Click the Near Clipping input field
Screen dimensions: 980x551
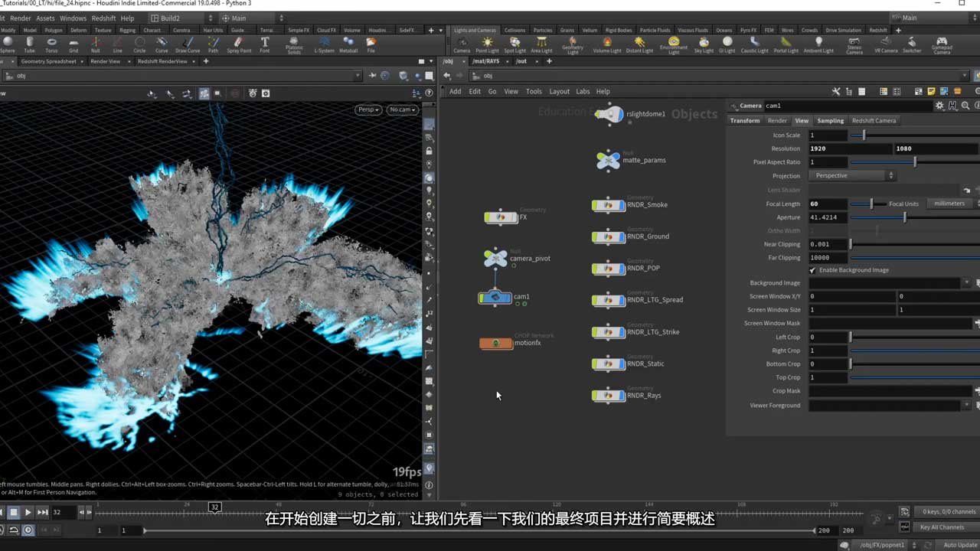(x=828, y=244)
